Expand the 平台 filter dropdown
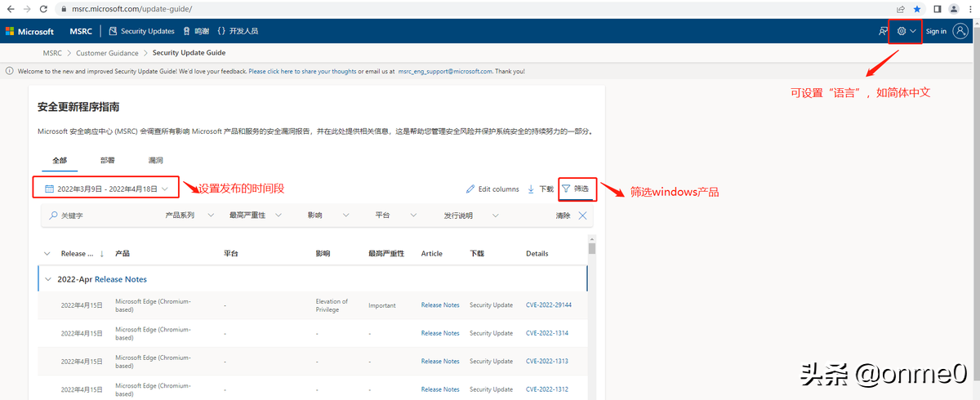 click(396, 216)
